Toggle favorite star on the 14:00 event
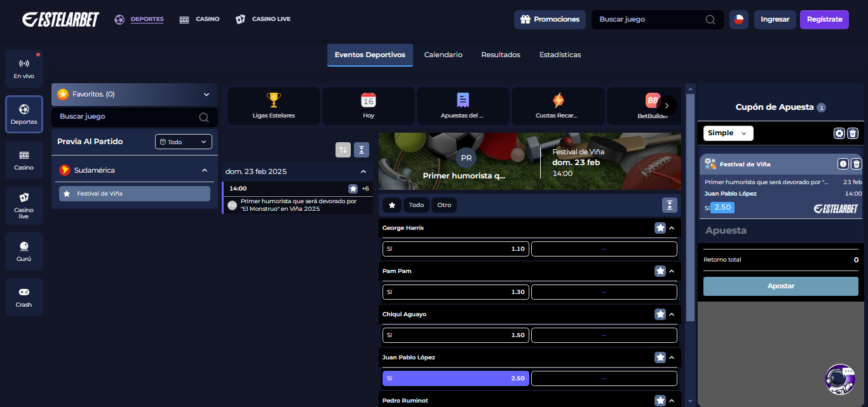 (353, 189)
